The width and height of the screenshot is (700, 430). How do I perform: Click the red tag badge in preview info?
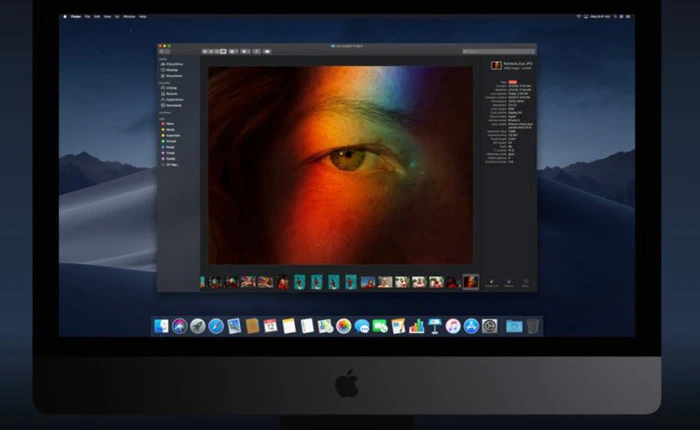pos(512,82)
